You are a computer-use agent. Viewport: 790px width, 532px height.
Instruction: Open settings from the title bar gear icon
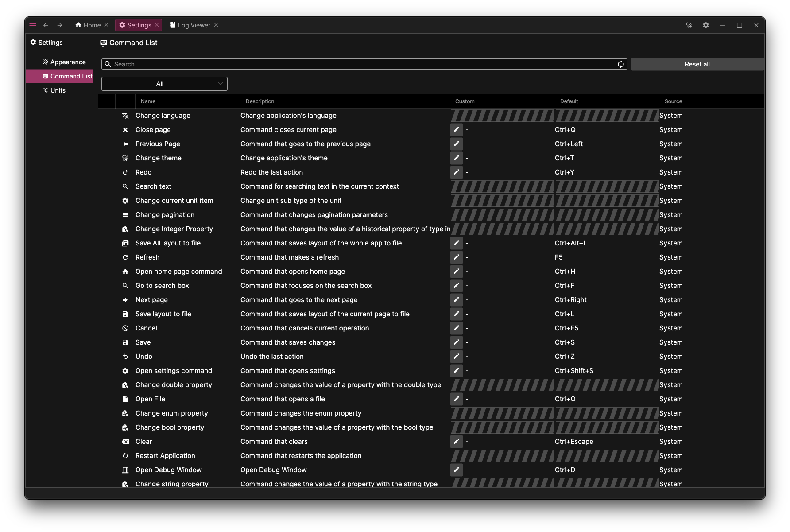(x=706, y=25)
